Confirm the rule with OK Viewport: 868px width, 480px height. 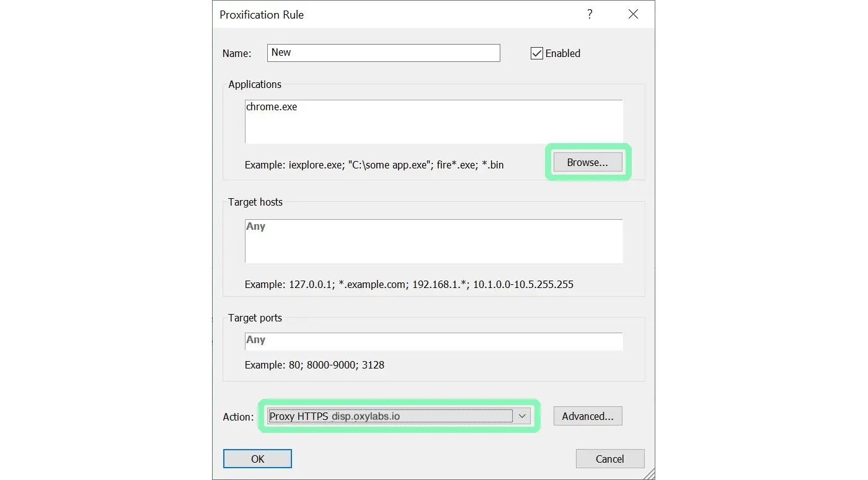(257, 459)
